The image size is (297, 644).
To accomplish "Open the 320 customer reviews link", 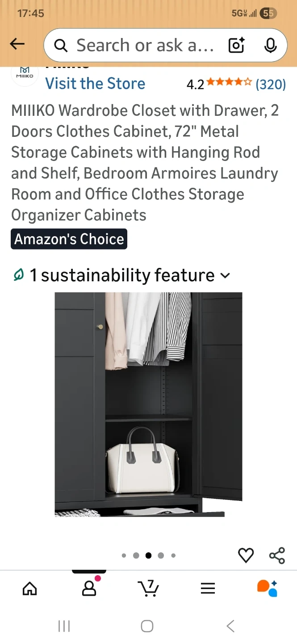I will tap(271, 84).
